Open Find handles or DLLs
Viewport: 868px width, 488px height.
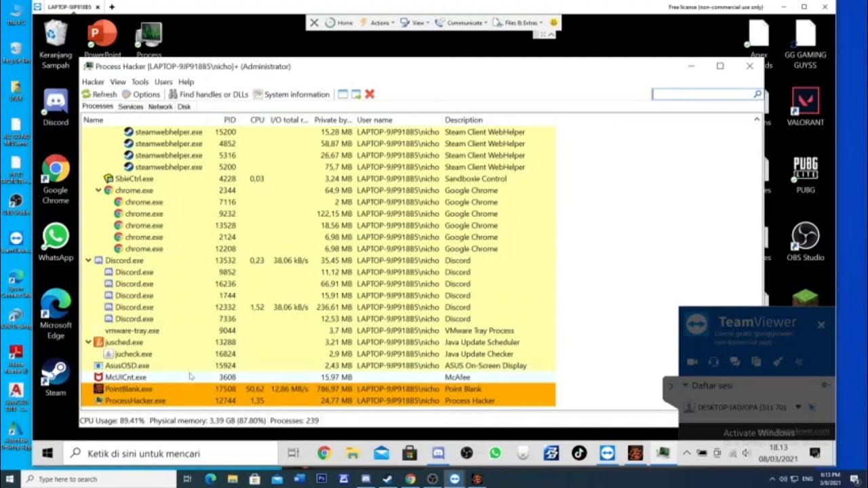click(208, 94)
